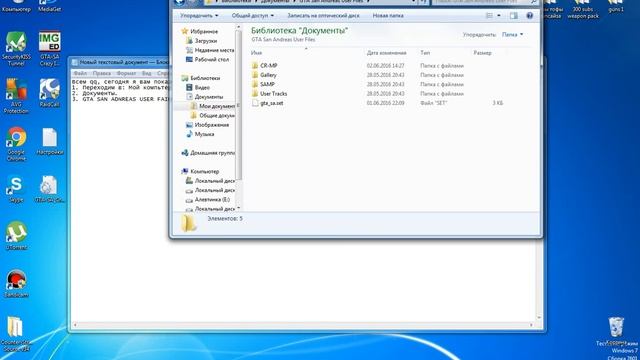Open the Компьютер desktop icon
Screen dimensions: 640x360
(16, 6)
